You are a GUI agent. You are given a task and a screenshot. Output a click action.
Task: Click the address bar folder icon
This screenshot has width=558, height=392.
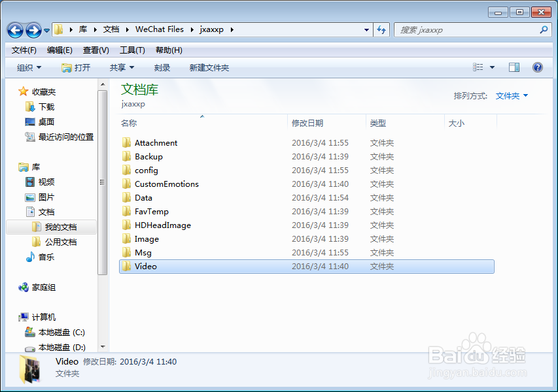click(x=59, y=29)
